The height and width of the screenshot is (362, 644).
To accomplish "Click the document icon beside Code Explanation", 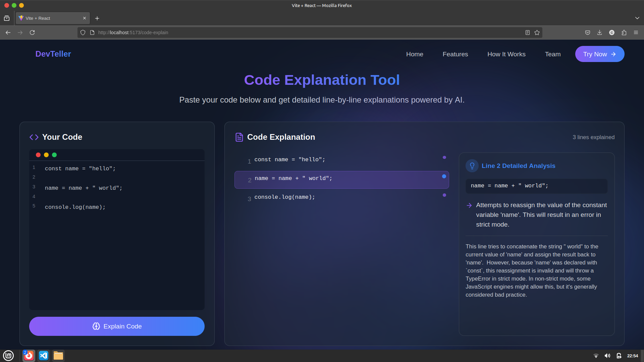I will (x=239, y=137).
